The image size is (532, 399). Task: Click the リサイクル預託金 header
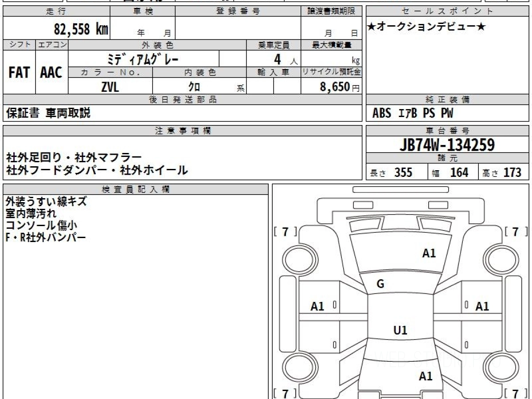click(x=331, y=72)
